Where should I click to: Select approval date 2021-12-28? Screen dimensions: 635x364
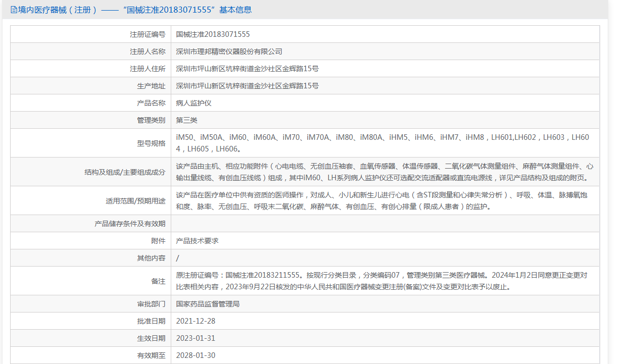[196, 321]
